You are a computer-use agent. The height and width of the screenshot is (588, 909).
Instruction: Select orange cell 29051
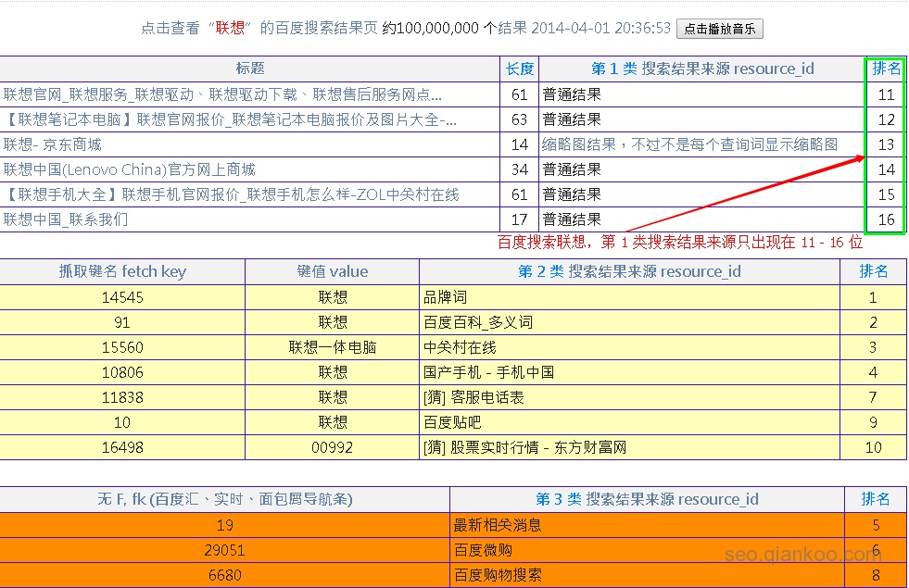[224, 550]
